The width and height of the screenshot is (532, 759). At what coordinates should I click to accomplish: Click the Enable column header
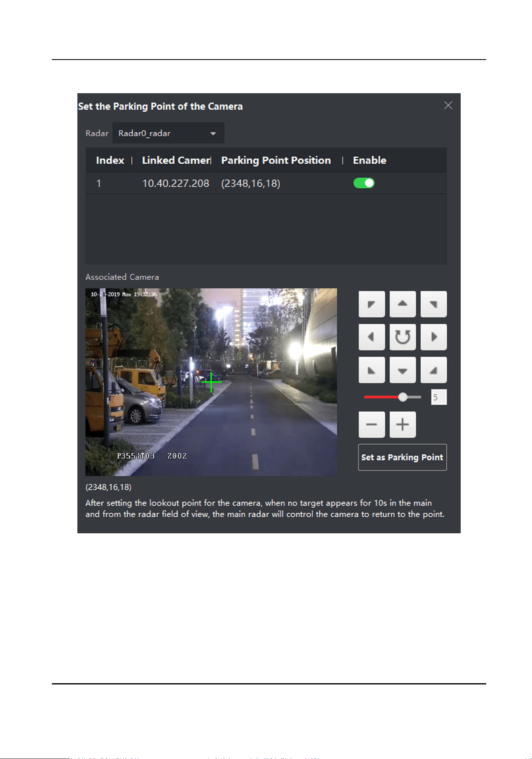(x=370, y=160)
